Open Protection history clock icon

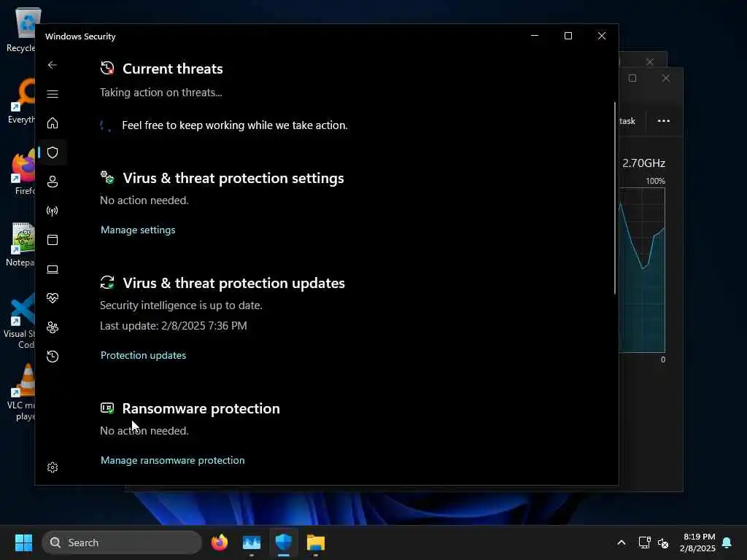click(53, 356)
